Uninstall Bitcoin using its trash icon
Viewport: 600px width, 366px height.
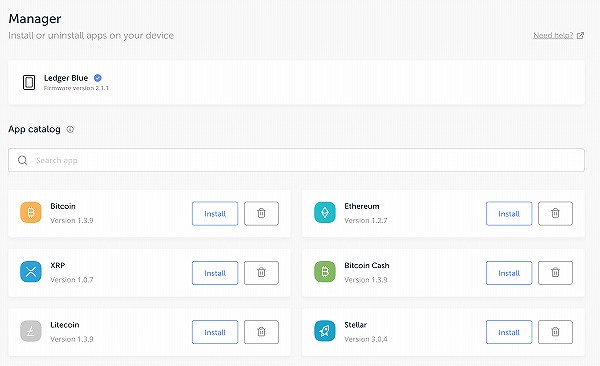click(x=261, y=213)
